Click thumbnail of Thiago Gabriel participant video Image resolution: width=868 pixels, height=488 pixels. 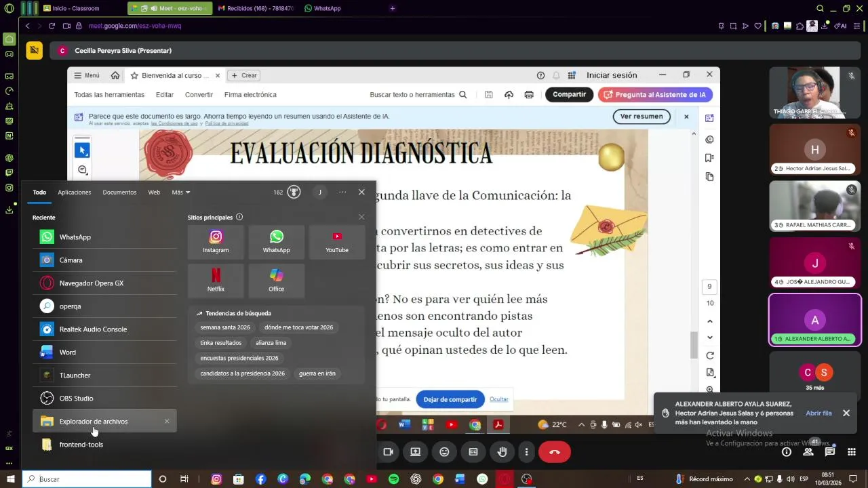coord(814,93)
